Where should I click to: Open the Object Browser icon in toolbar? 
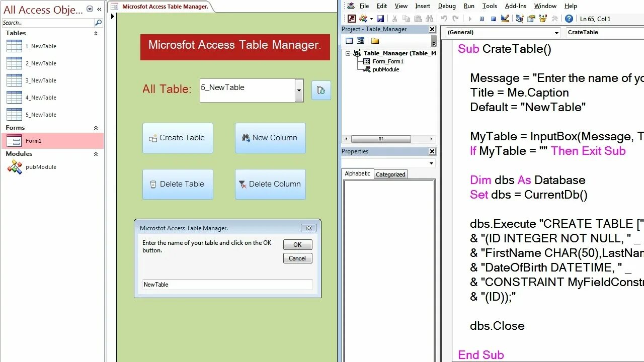click(543, 19)
